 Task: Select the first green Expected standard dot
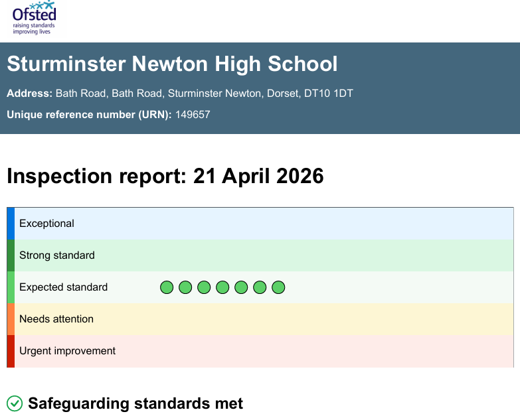pyautogui.click(x=167, y=287)
